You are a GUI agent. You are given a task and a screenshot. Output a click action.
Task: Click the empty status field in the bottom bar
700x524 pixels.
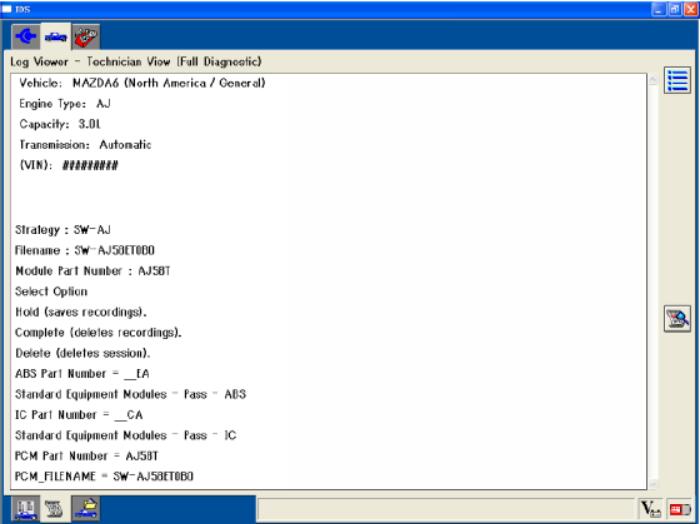(x=445, y=509)
